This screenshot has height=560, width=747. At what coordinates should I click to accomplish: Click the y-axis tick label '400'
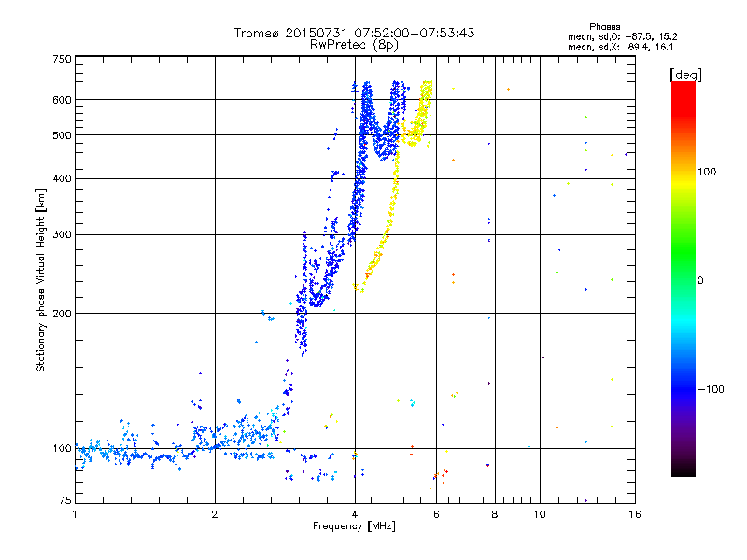coord(62,179)
